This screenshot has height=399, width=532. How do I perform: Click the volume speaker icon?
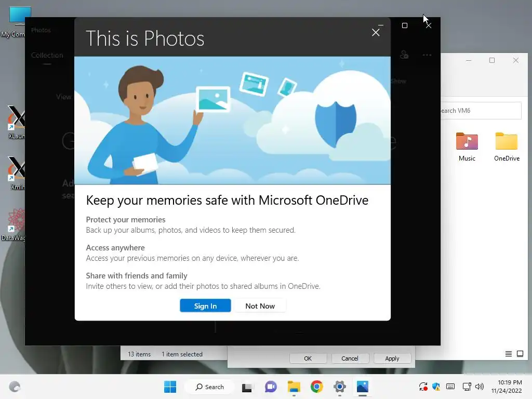(480, 387)
